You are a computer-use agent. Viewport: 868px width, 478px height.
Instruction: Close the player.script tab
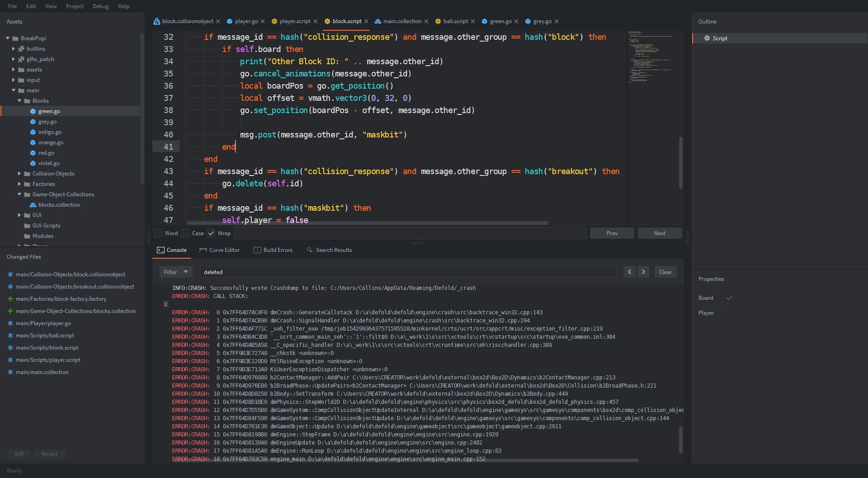(316, 21)
